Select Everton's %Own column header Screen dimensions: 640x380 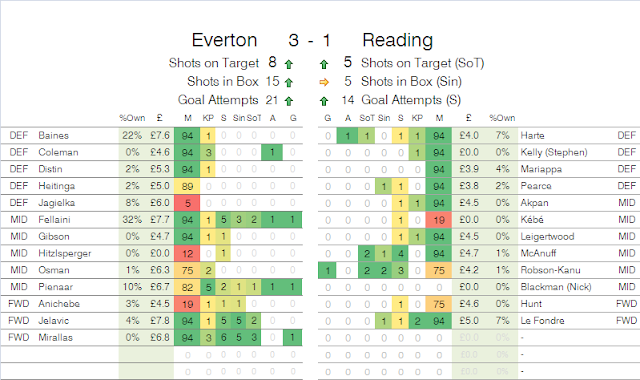132,118
